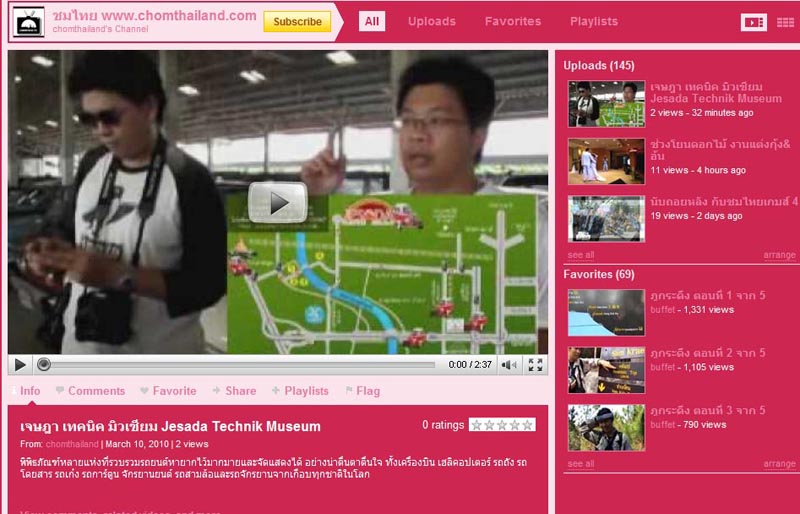The width and height of the screenshot is (800, 514).
Task: Click the large play overlay on video
Action: coord(278,203)
